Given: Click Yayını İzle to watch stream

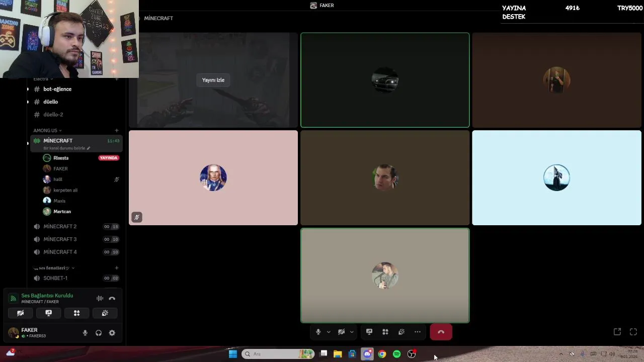Looking at the screenshot, I should (213, 80).
